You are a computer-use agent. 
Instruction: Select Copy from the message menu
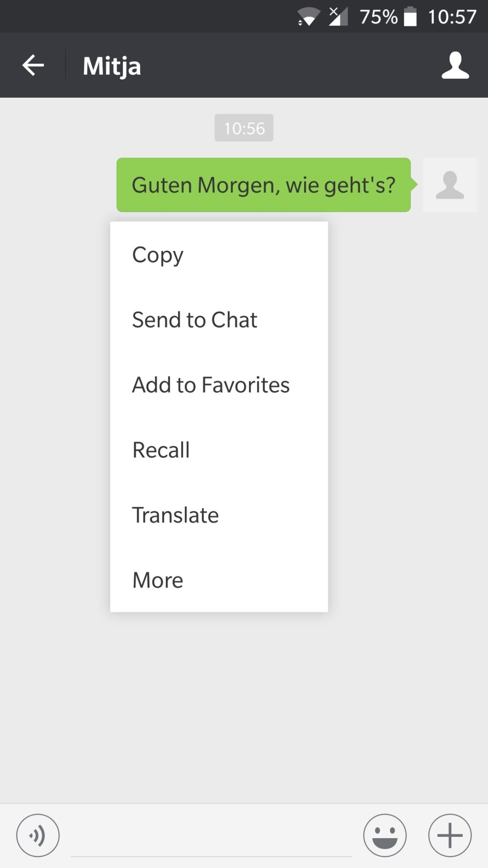[157, 255]
